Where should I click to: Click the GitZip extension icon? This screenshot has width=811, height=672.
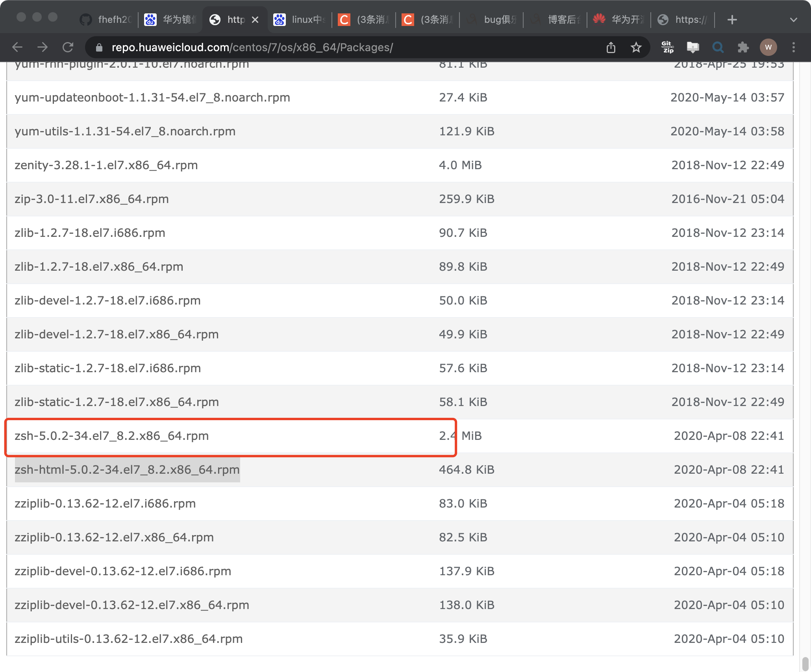click(667, 47)
